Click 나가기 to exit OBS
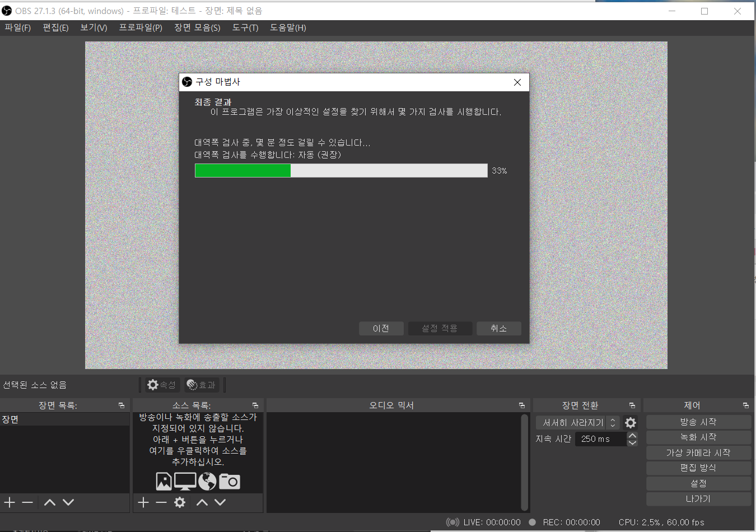Screen dimensions: 756x532 698,498
